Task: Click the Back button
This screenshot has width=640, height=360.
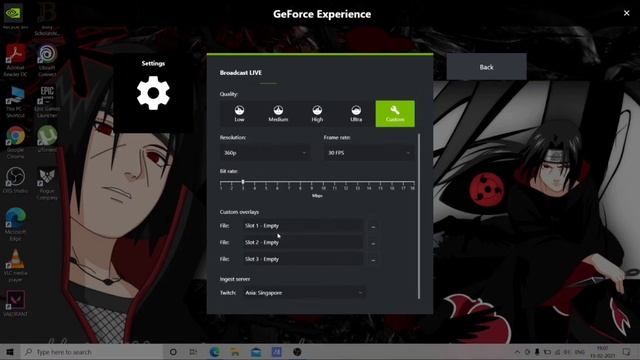Action: point(486,67)
